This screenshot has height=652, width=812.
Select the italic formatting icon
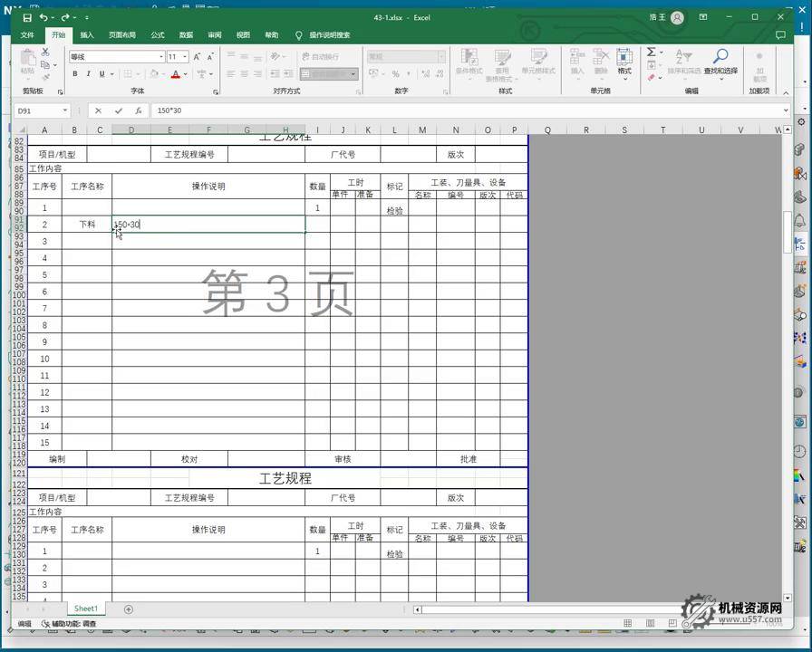coord(87,72)
